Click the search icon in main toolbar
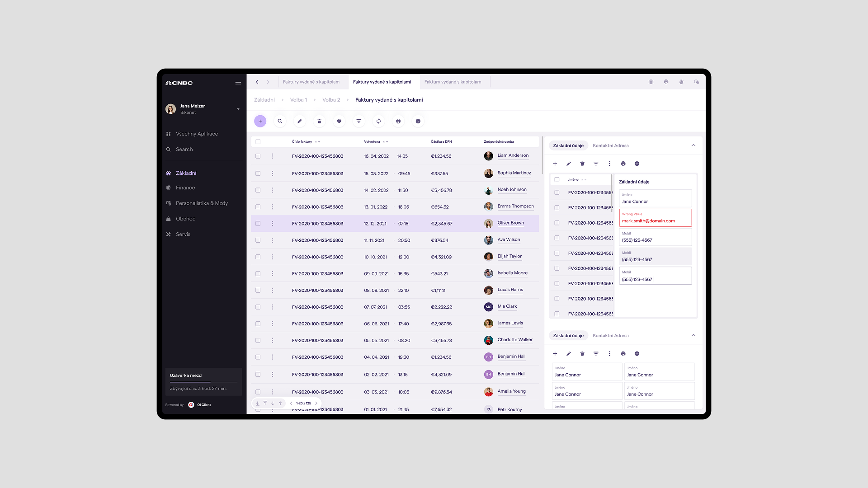Viewport: 868px width, 488px height. point(280,121)
